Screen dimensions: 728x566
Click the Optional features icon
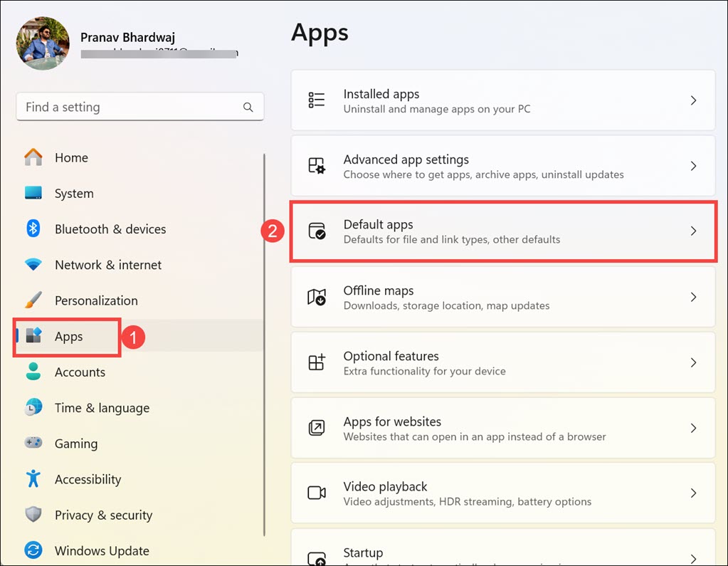[317, 362]
